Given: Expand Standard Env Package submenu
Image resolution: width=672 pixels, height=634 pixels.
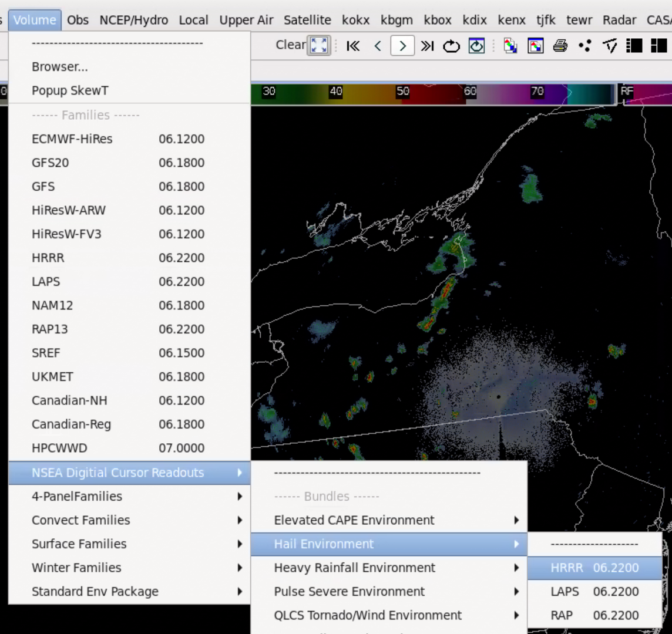Looking at the screenshot, I should tap(129, 592).
